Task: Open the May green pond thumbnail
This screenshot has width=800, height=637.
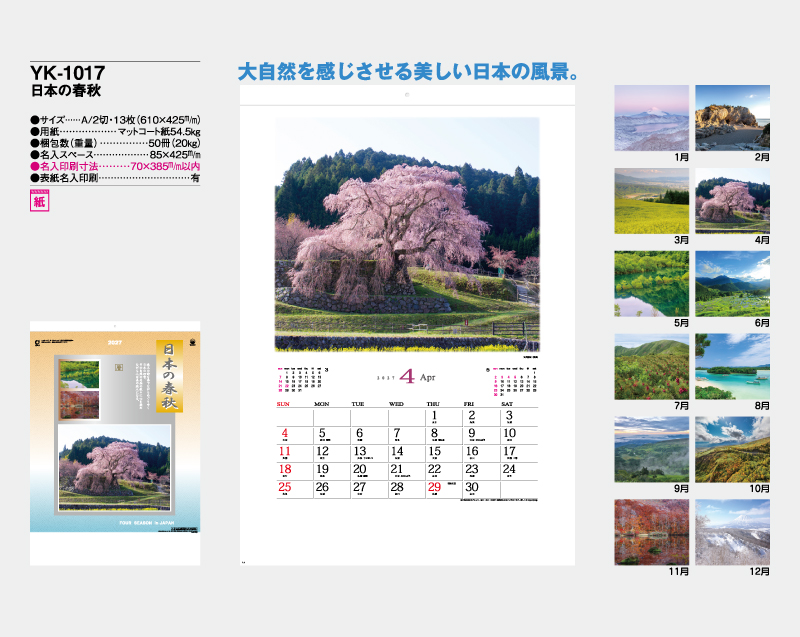Action: click(651, 284)
